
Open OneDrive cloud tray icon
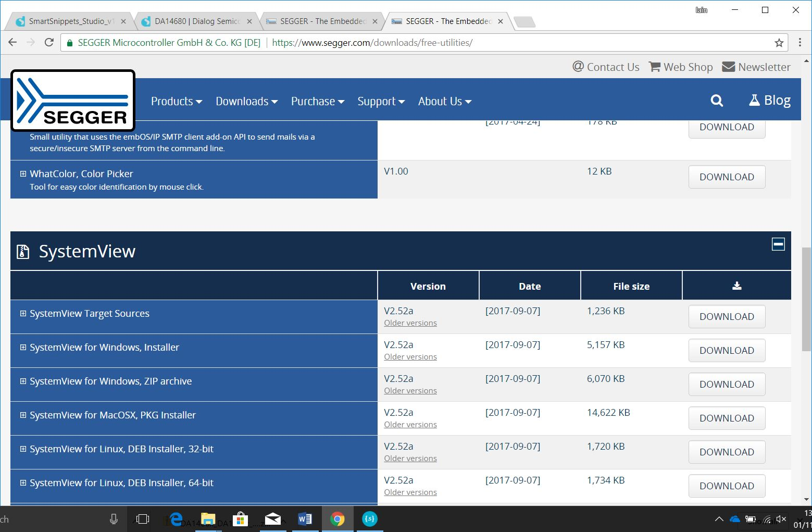pos(735,519)
